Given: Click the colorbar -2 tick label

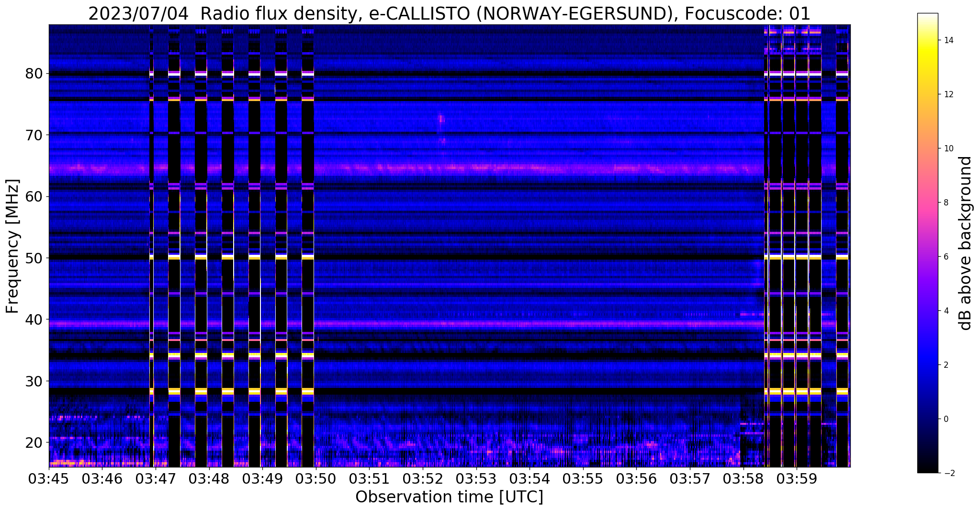Looking at the screenshot, I should [947, 473].
